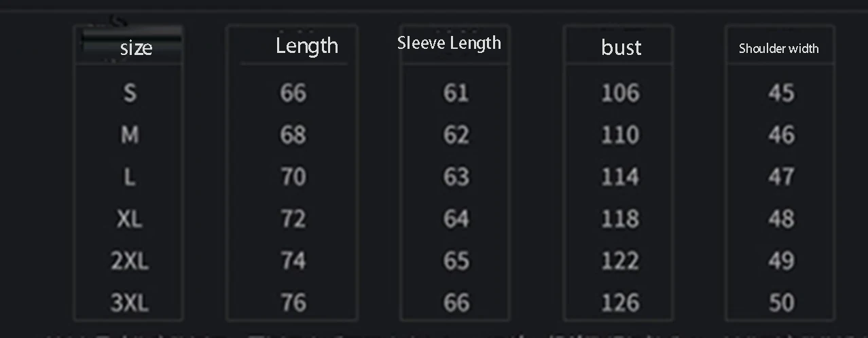The height and width of the screenshot is (338, 868).
Task: Select the 'bust' column header
Action: [x=621, y=48]
